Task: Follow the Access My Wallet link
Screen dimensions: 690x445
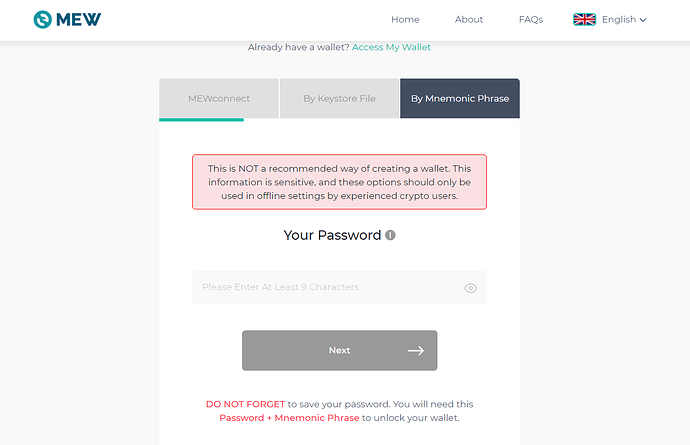Action: click(x=391, y=47)
